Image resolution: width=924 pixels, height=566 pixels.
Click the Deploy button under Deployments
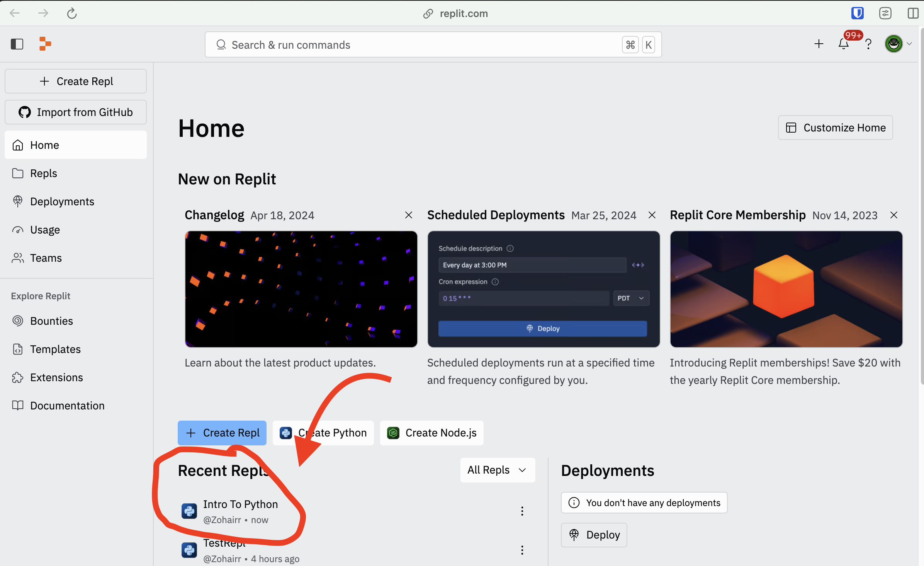point(594,535)
